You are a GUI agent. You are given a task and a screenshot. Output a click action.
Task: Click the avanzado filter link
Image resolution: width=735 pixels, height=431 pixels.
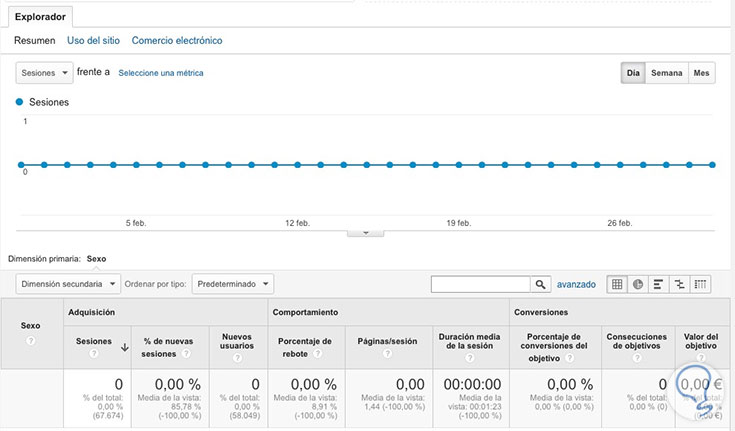[x=576, y=285]
